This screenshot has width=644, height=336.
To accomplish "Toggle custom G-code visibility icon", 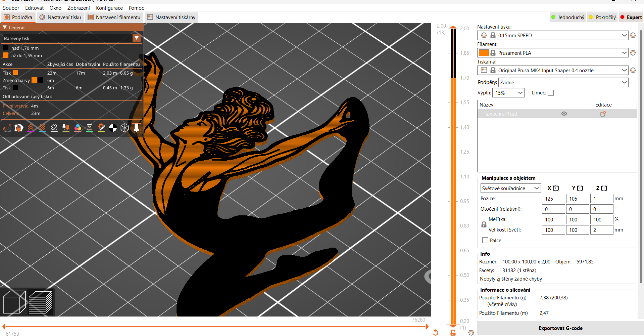I will (x=101, y=128).
